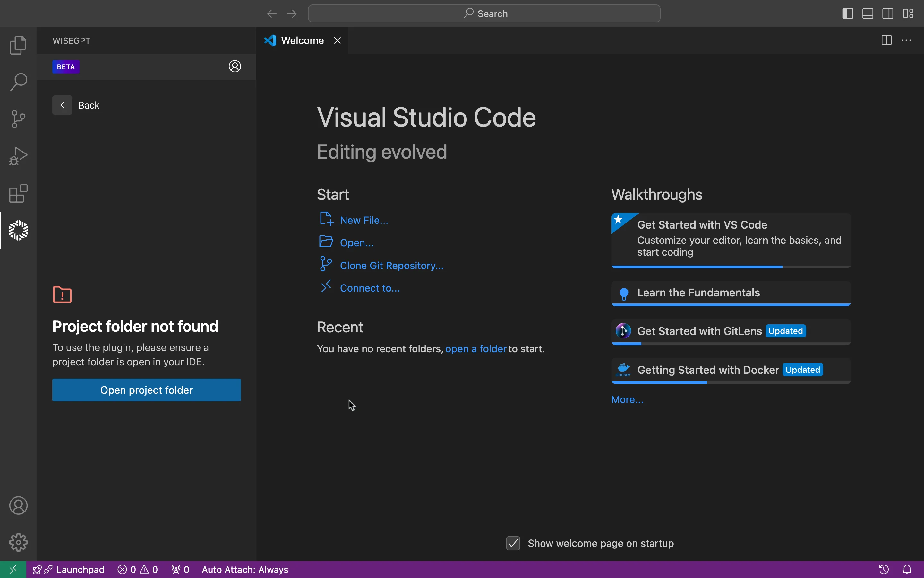Toggle Auto Attach: Always in status bar

pos(245,570)
